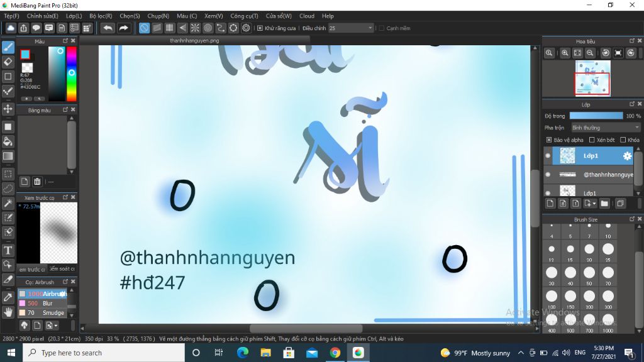644x362 pixels.
Task: Enable radial snap guide
Action: click(195, 28)
